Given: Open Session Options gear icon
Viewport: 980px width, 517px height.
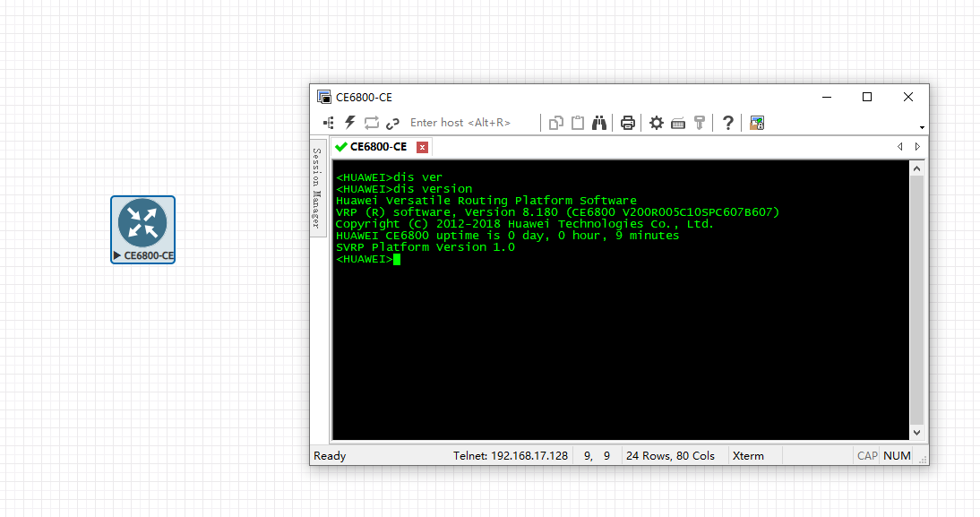Looking at the screenshot, I should coord(657,123).
